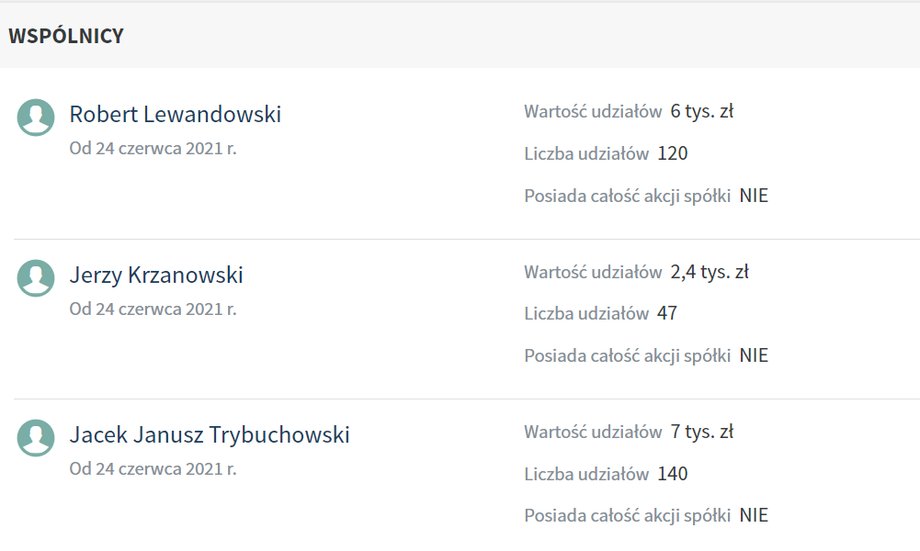
Task: Click NIE value in Krzanowski's row
Action: click(753, 356)
